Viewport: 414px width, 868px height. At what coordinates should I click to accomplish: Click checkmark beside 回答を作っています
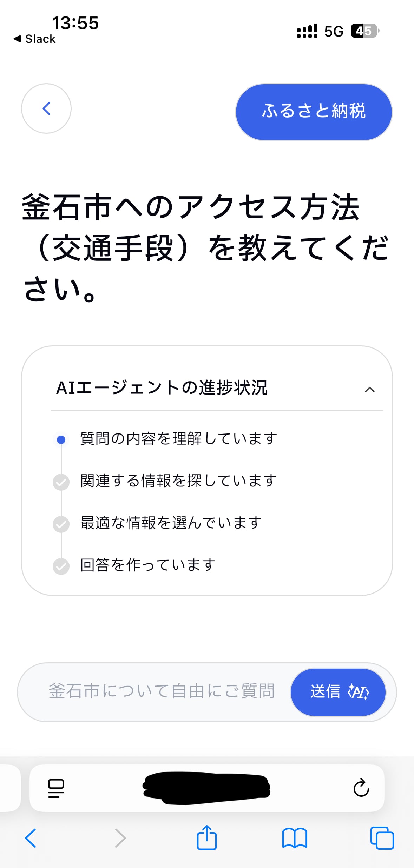point(61,566)
